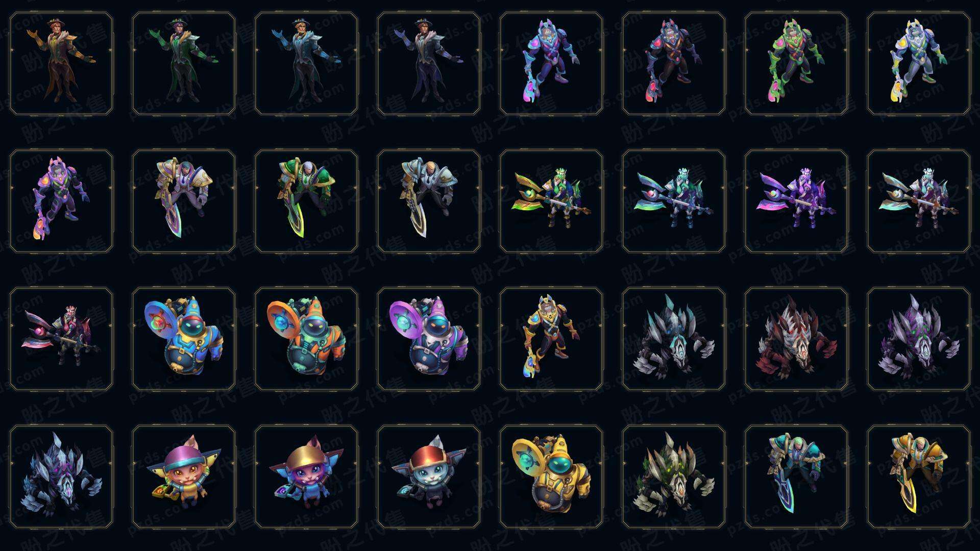This screenshot has height=551, width=980.
Task: Choose the orange and teal astronaut chroma
Action: tap(306, 339)
